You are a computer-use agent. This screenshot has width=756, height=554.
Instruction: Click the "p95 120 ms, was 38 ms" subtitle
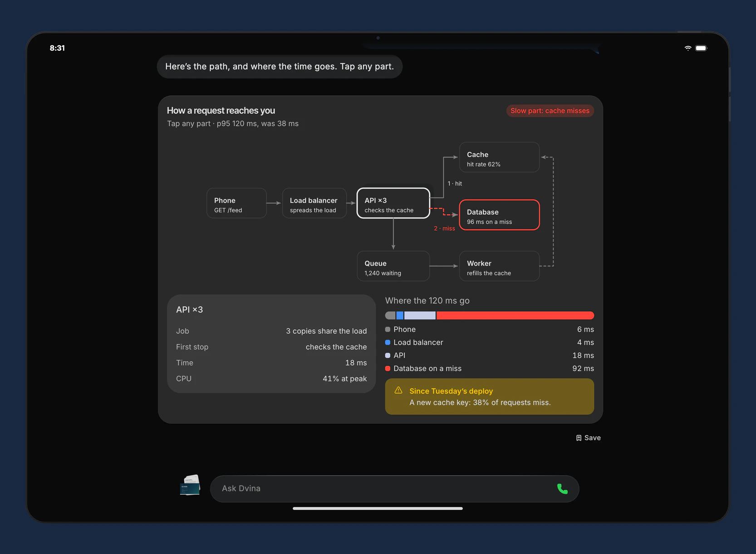point(258,124)
